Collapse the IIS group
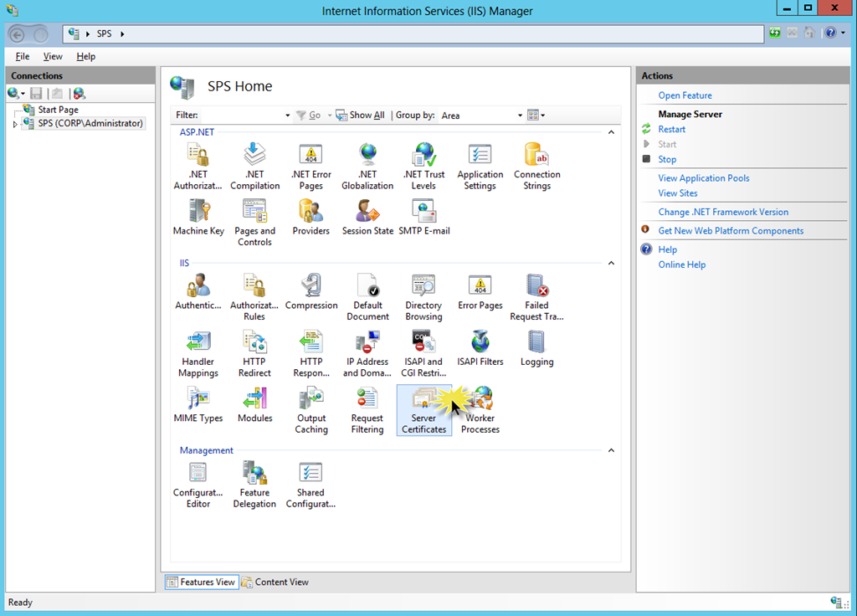Screen dimensions: 857x616 (611, 263)
